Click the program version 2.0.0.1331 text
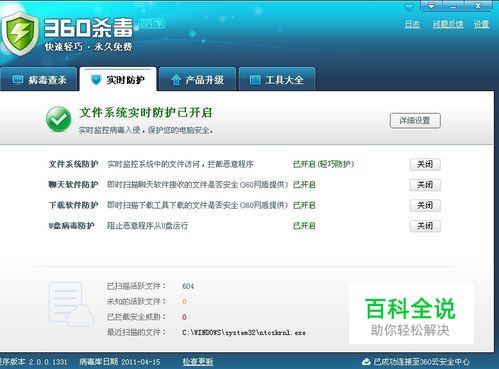The width and height of the screenshot is (499, 369). (34, 361)
